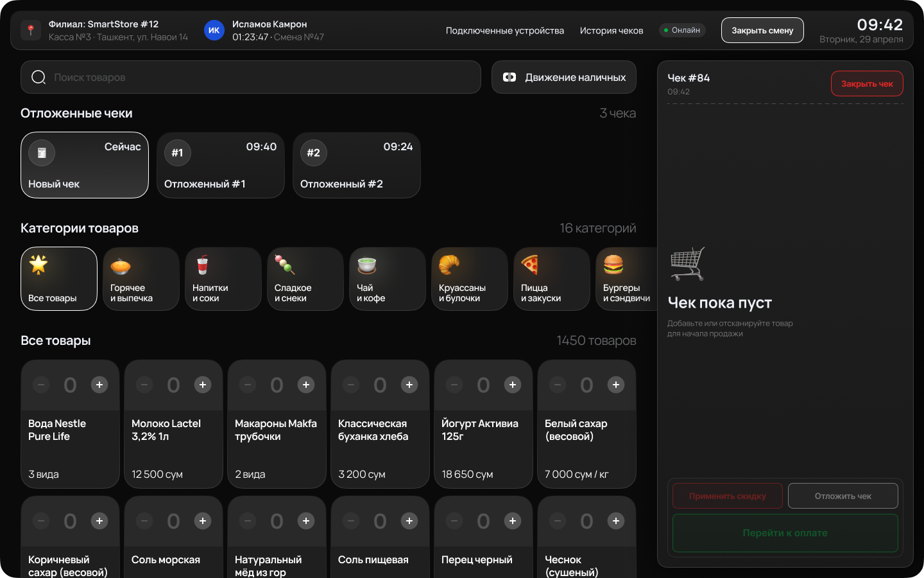Select Чай и кофе category
Screen dimensions: 924x578
click(x=388, y=279)
